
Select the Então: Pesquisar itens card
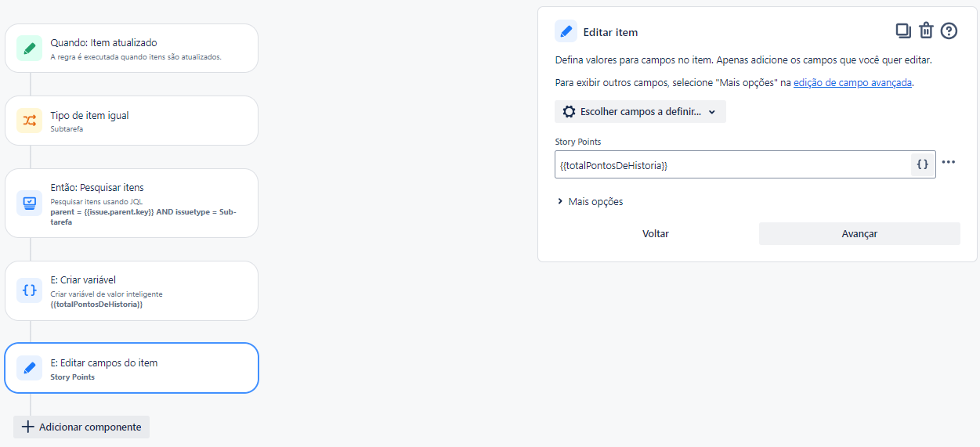pyautogui.click(x=132, y=203)
